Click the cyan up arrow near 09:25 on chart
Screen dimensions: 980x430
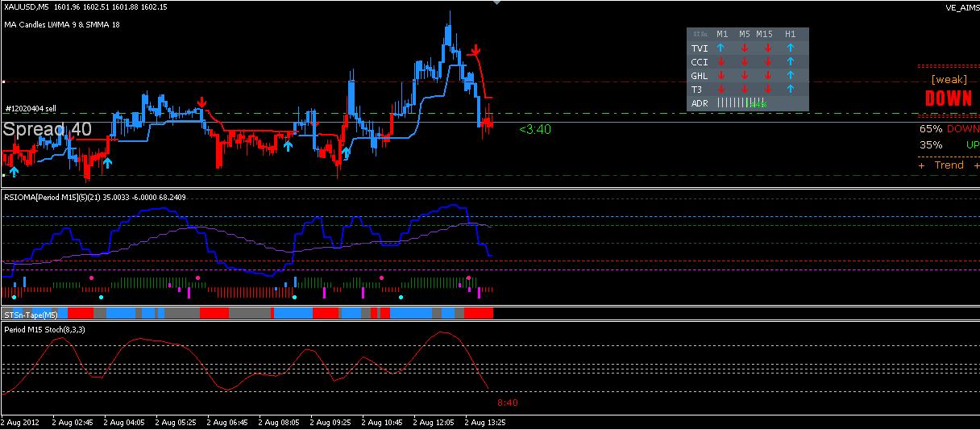click(347, 152)
